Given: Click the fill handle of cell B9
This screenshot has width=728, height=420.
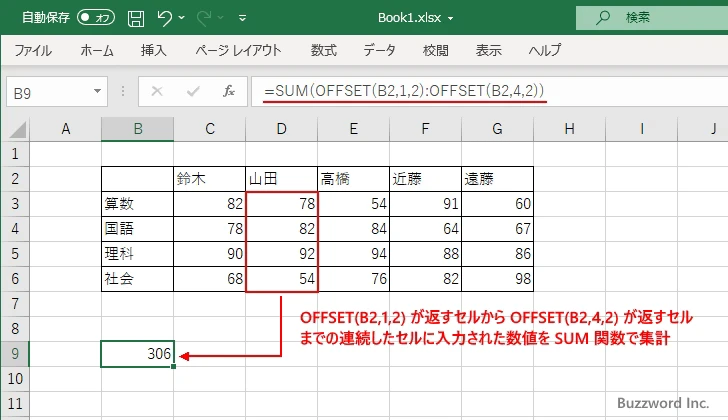Looking at the screenshot, I should [173, 367].
